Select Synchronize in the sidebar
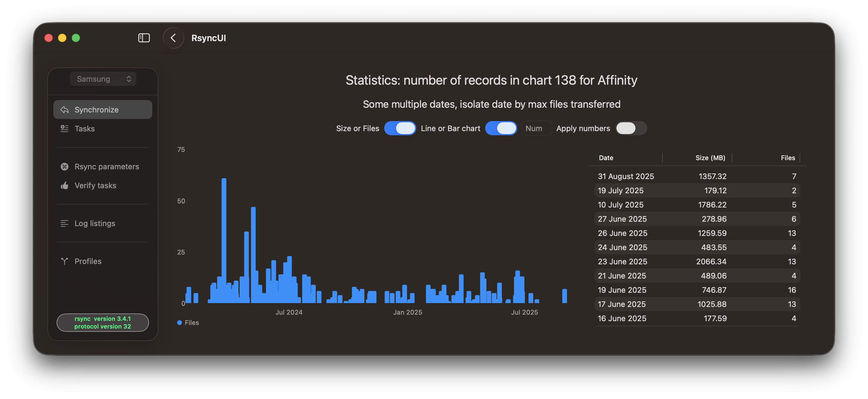The height and width of the screenshot is (399, 868). [103, 110]
